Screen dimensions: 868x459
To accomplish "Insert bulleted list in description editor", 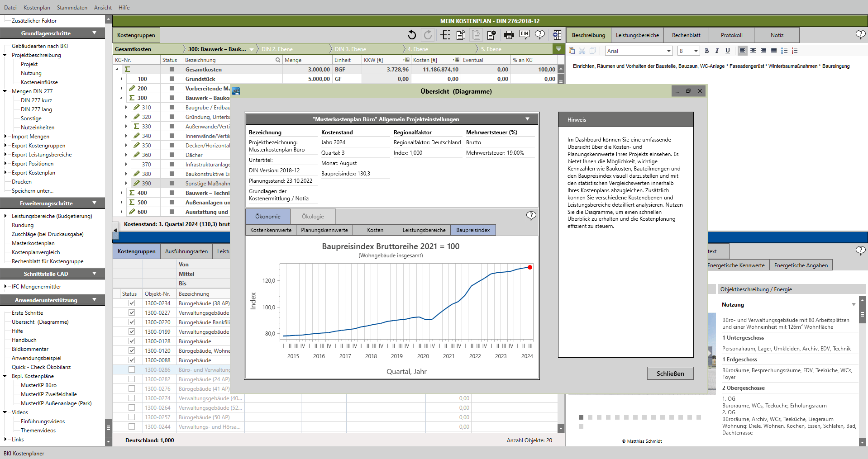I will (x=784, y=51).
